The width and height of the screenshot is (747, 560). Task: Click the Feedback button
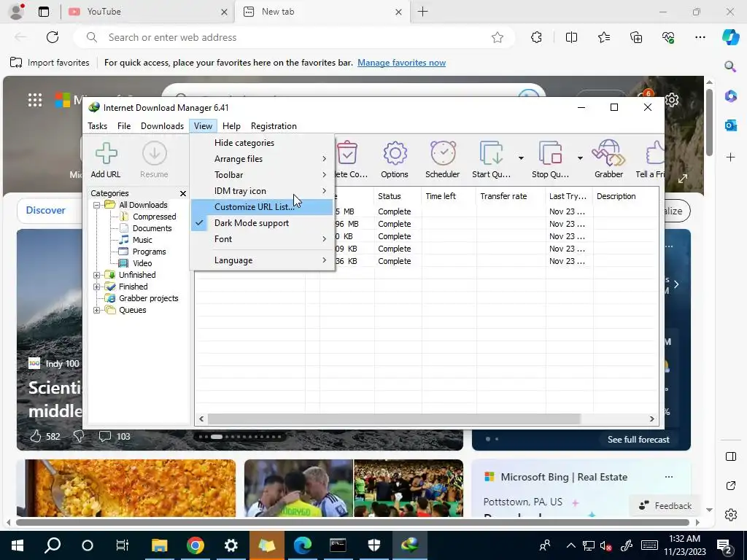click(665, 506)
